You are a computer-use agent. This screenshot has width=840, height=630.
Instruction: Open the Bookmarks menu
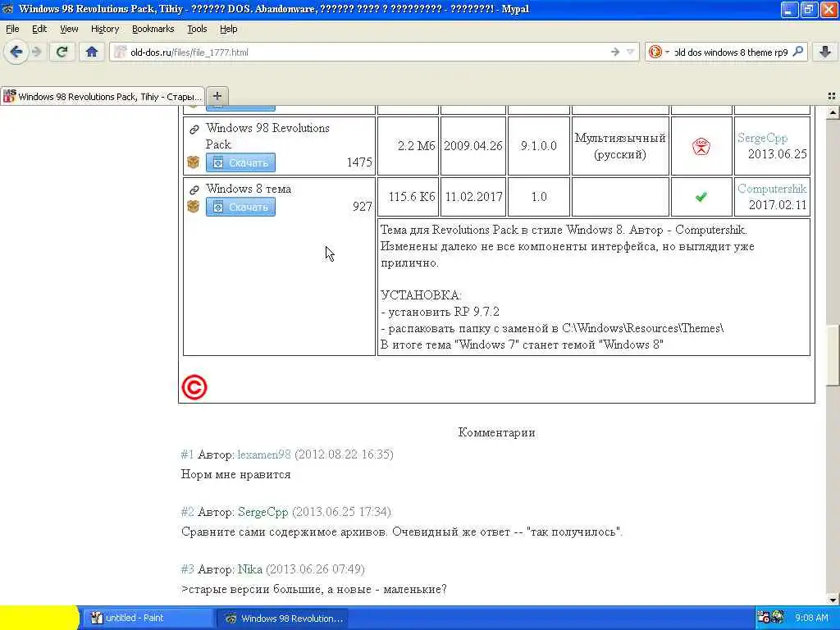click(153, 29)
